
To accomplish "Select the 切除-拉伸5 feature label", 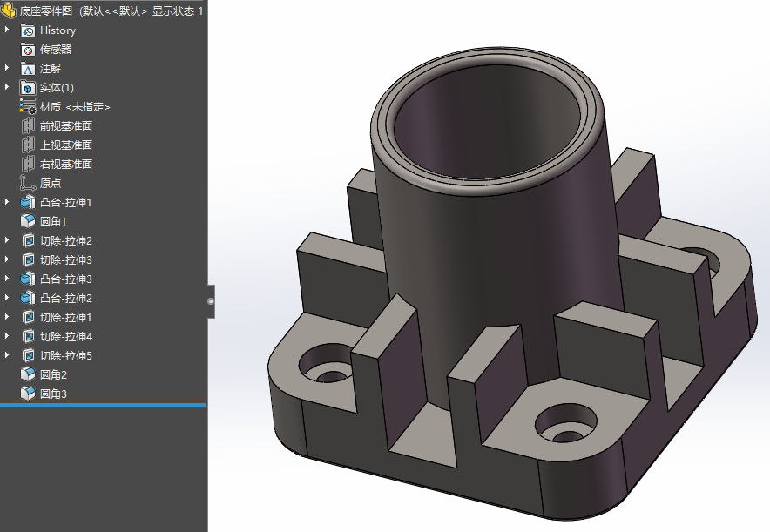I will pos(66,356).
